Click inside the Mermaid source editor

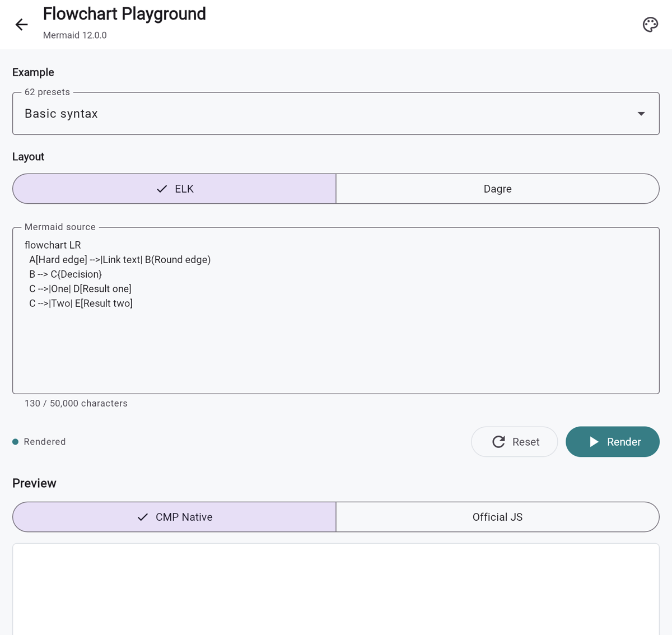[x=336, y=311]
